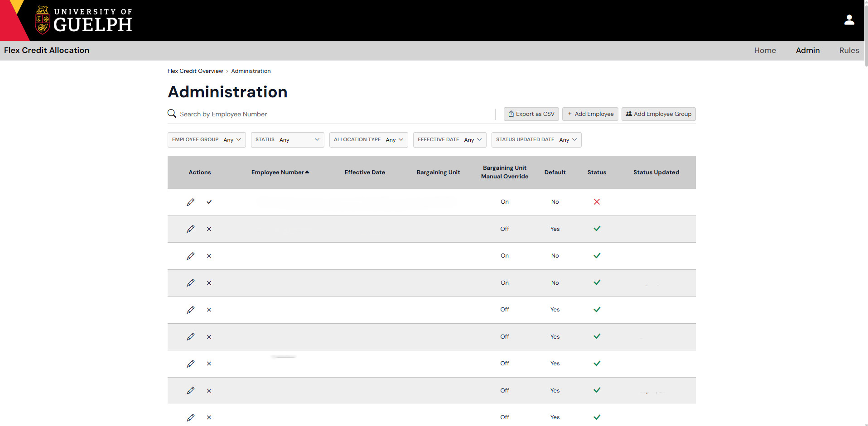Activate the first row using its checkmark action

pyautogui.click(x=209, y=202)
